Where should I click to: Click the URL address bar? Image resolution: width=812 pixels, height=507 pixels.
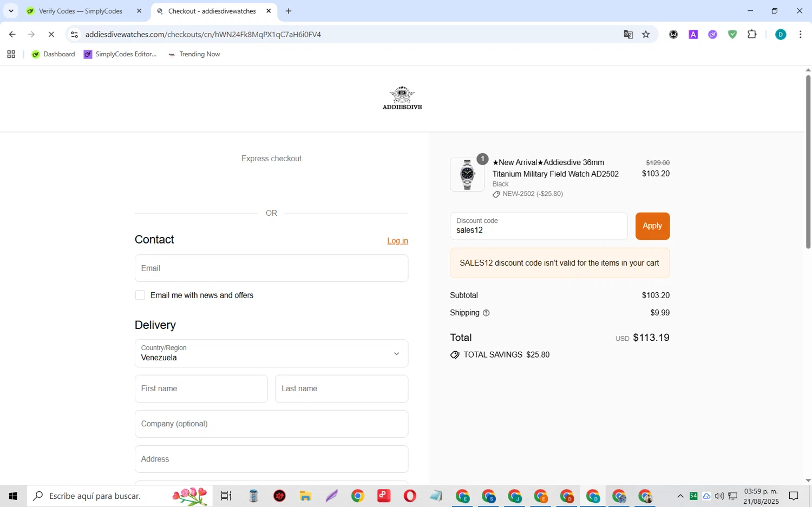pos(346,34)
